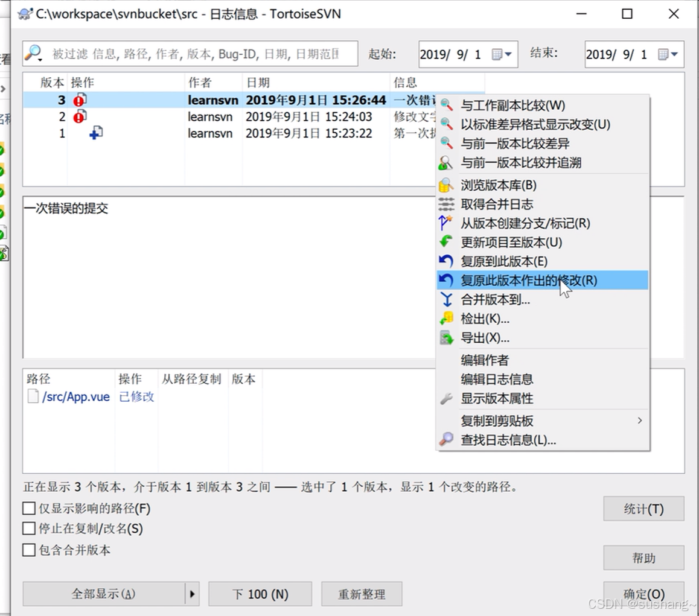Click the revert arrow icon beside 复原到此版本(E)
The width and height of the screenshot is (699, 616).
point(446,261)
